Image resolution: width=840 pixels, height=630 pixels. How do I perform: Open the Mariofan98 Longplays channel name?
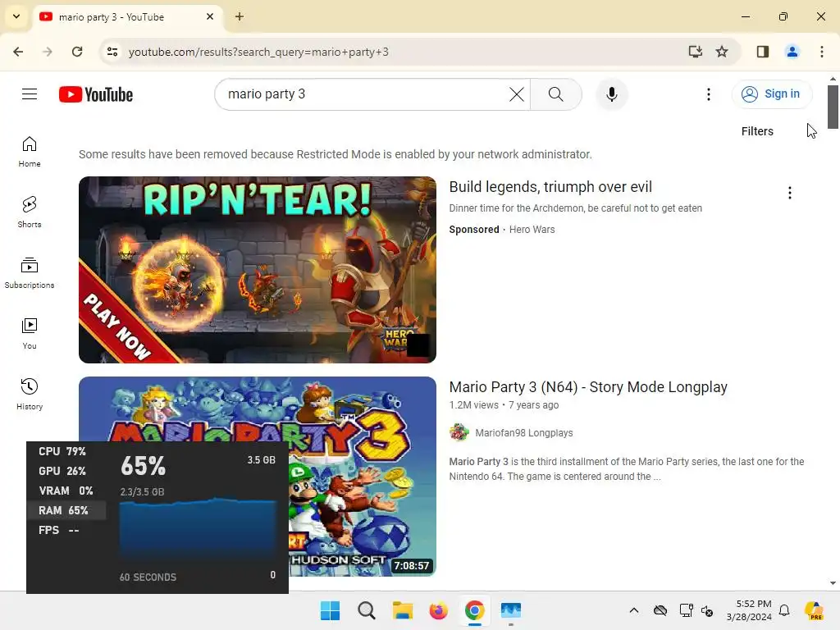tap(524, 433)
